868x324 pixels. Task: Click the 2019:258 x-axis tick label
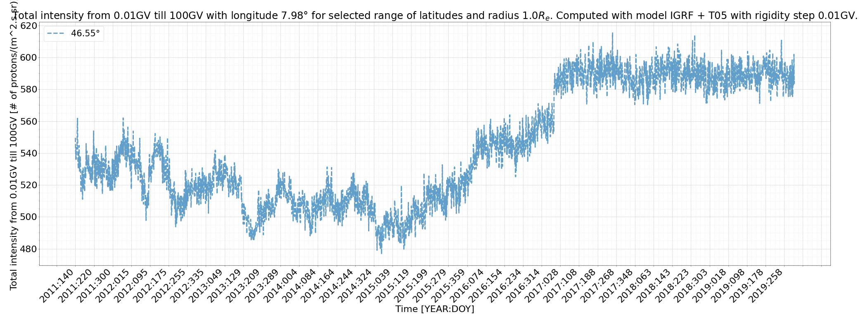point(765,285)
